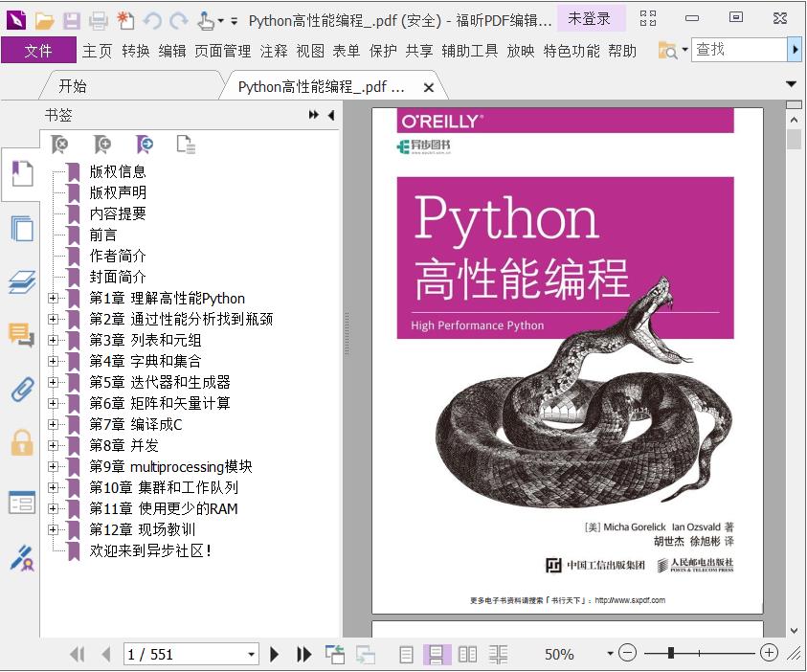Switch to continuous facing view

click(x=498, y=654)
